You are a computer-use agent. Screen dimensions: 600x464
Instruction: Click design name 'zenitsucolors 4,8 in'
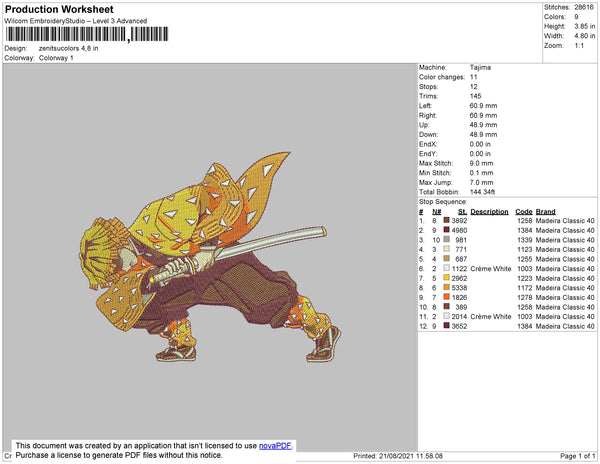[68, 49]
